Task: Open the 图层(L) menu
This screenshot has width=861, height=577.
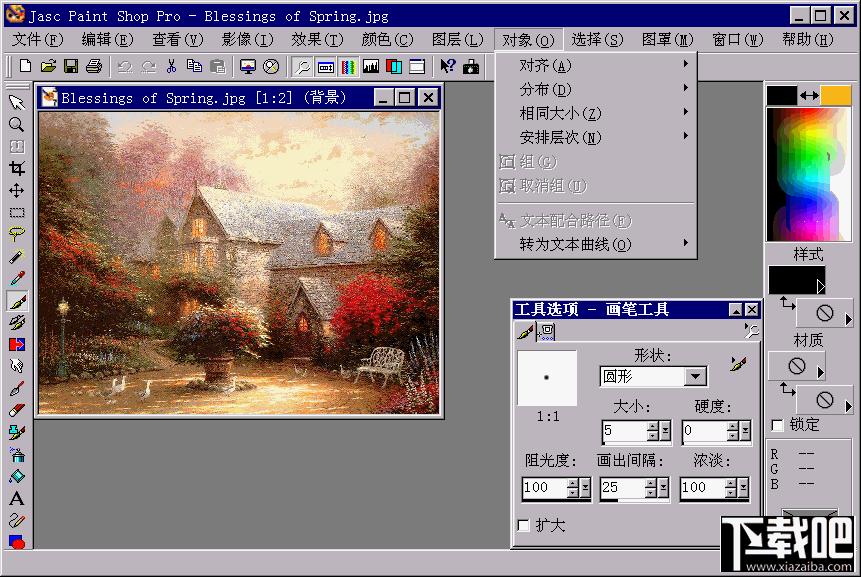Action: click(457, 40)
